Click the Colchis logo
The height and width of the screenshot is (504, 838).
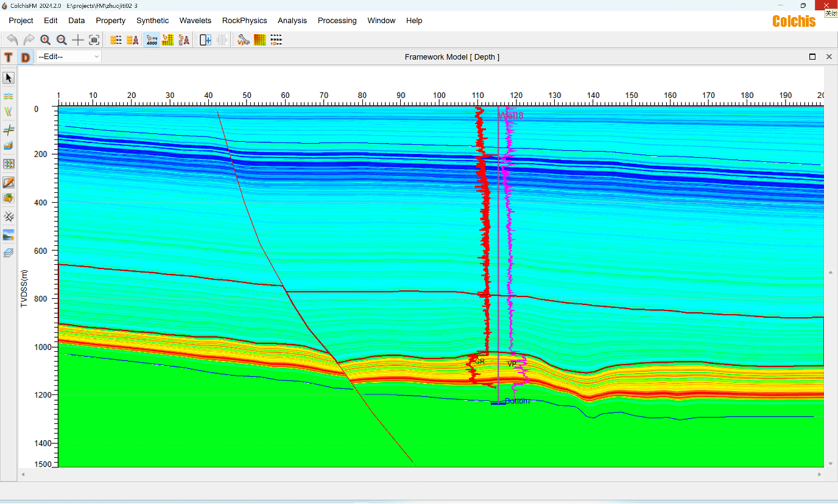coord(794,21)
